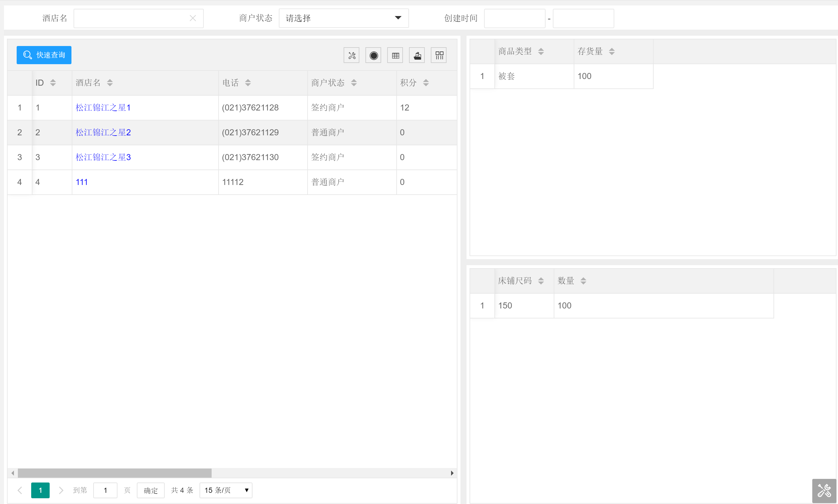The height and width of the screenshot is (504, 838).
Task: Click the floating tools icon at bottom right
Action: pyautogui.click(x=824, y=490)
